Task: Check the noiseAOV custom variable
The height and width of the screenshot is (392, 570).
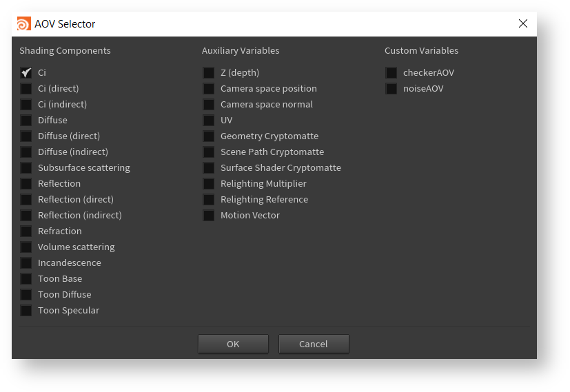Action: 391,89
